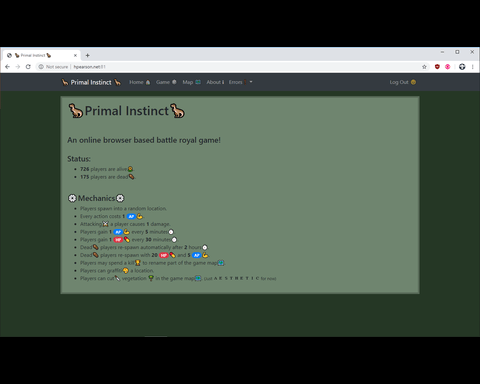The width and height of the screenshot is (480, 384).
Task: Click the knife emoji after 'Players can cut'
Action: (x=117, y=278)
